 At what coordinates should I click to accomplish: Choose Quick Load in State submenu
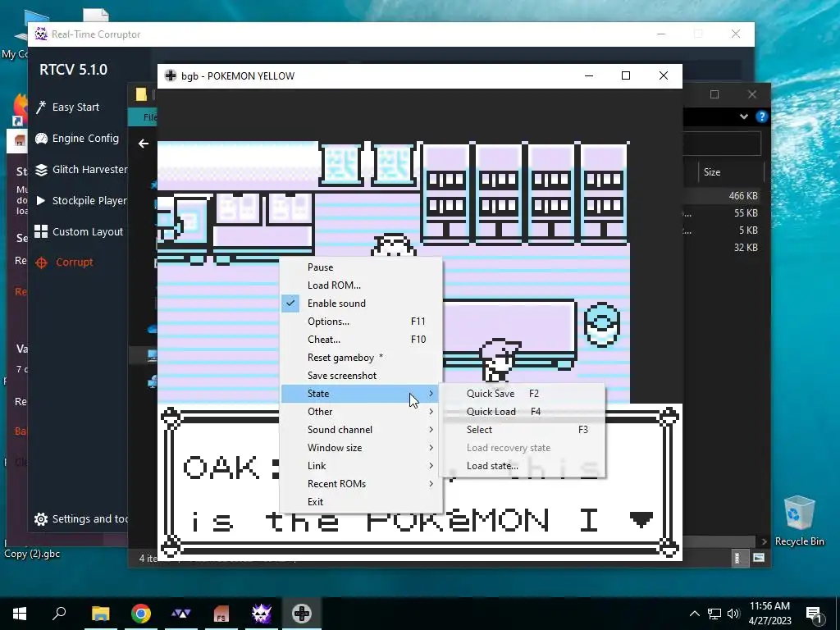[x=523, y=412]
